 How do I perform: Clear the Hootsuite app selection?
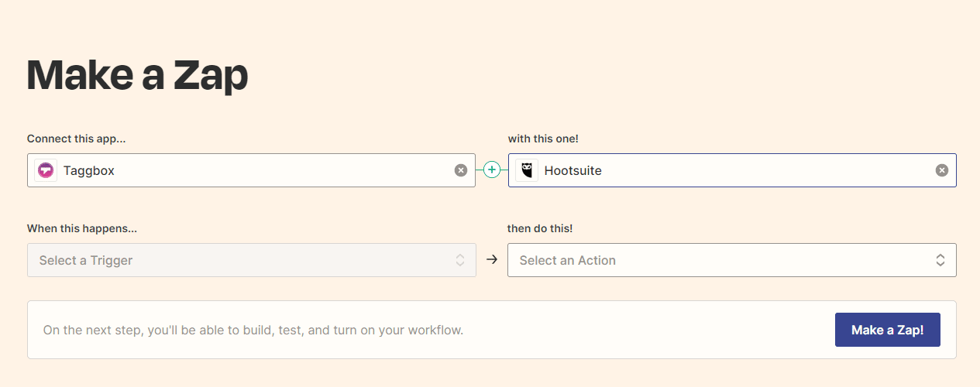(942, 170)
